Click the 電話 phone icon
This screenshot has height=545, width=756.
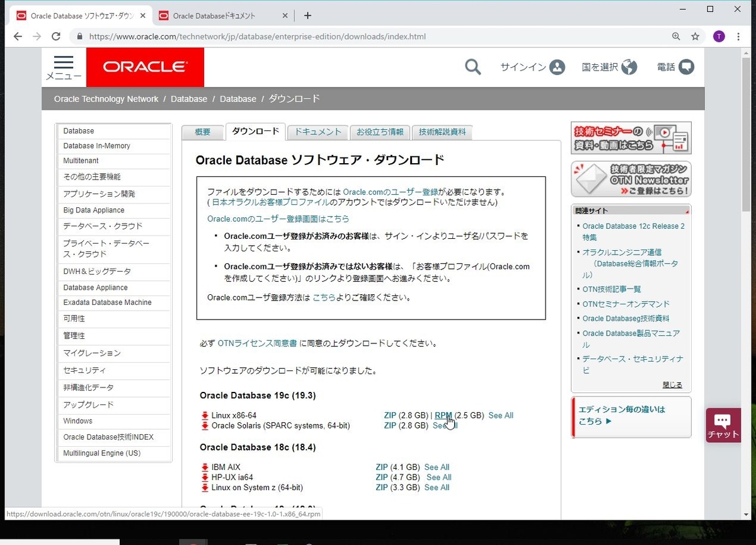687,66
